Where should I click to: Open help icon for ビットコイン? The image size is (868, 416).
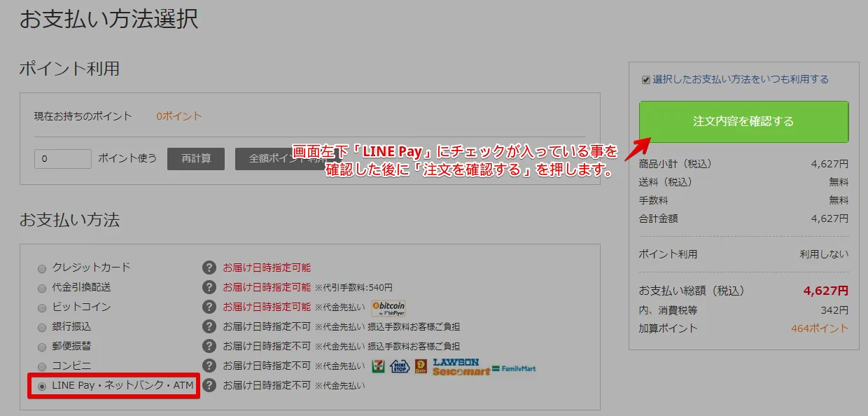click(209, 307)
